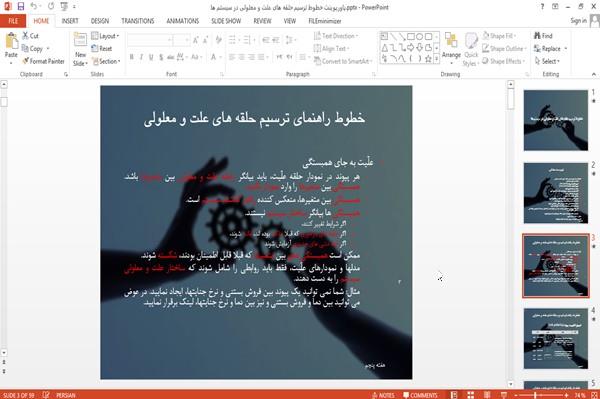Open Quick Styles gallery

[x=471, y=49]
